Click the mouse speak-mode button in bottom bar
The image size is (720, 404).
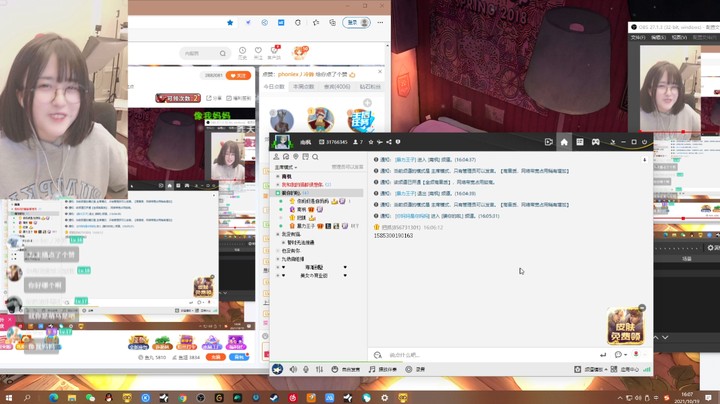point(346,369)
